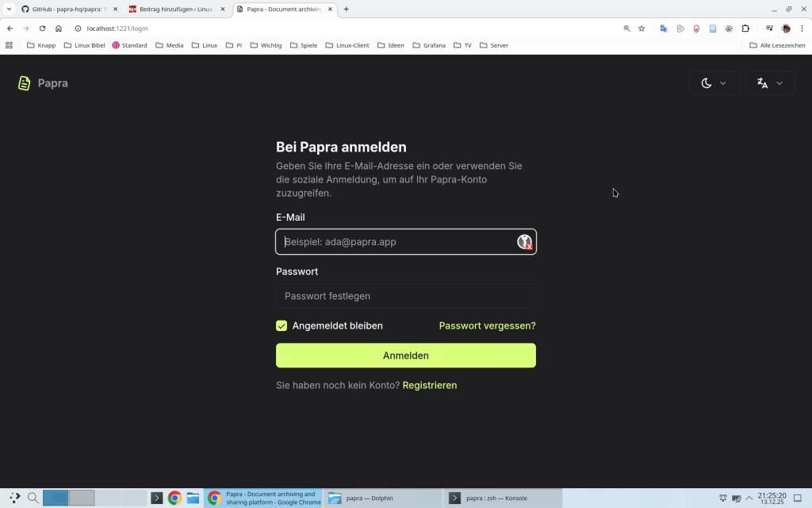Screen dimensions: 812x508
Task: Click the home button in toolbar
Action: point(59,29)
